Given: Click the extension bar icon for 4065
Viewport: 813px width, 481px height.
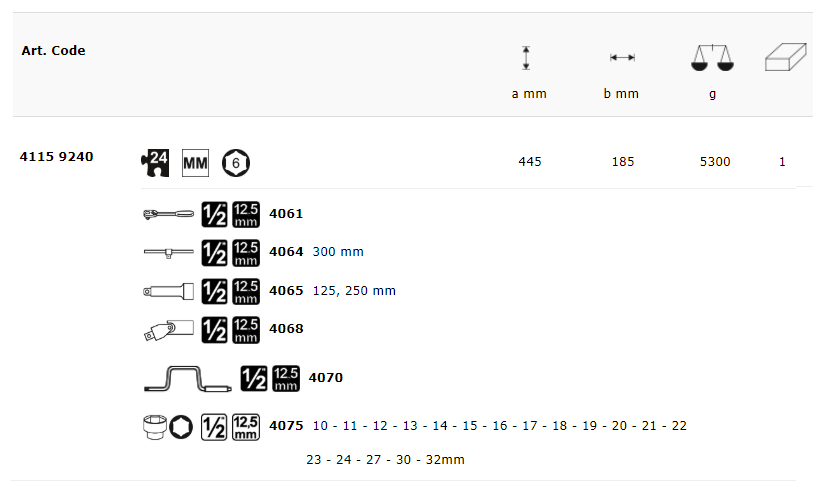Looking at the screenshot, I should (x=167, y=290).
